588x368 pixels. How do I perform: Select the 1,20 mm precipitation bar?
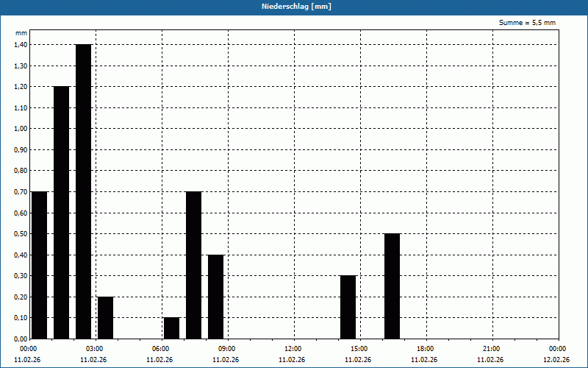(x=62, y=213)
